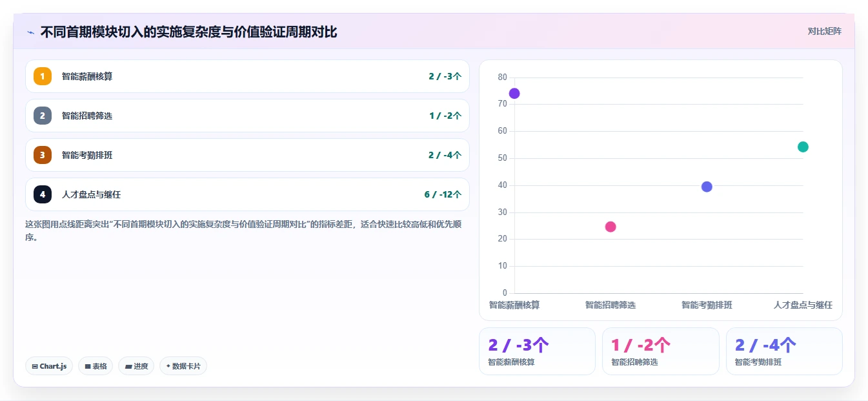Click x-axis label 智能考勤排班
The image size is (868, 401).
pyautogui.click(x=707, y=305)
